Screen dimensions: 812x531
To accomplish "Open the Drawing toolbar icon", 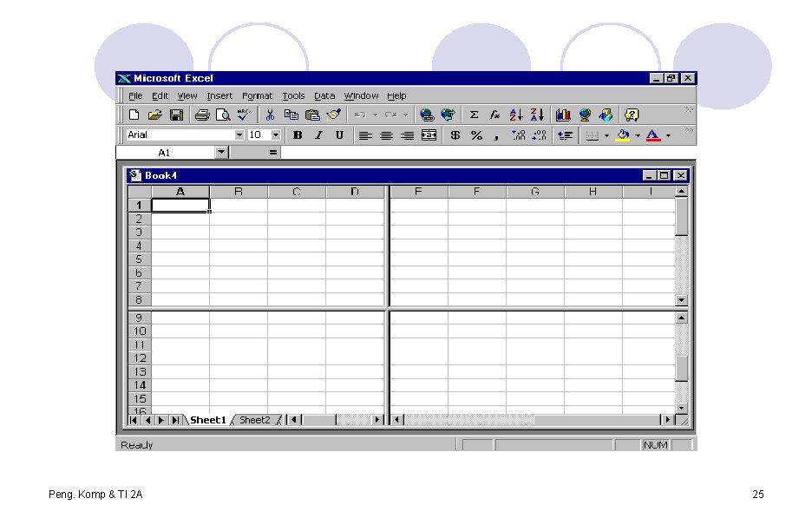I will click(606, 115).
